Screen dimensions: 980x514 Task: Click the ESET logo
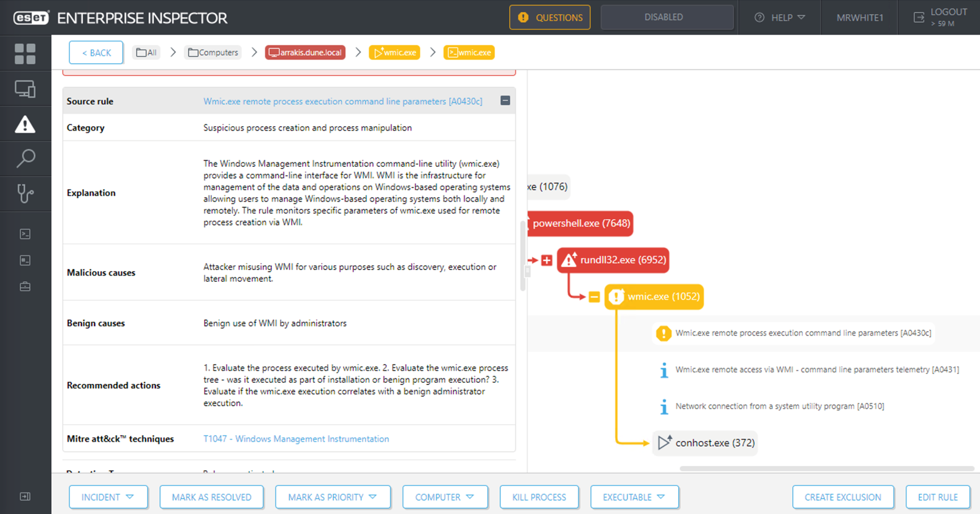pyautogui.click(x=31, y=17)
